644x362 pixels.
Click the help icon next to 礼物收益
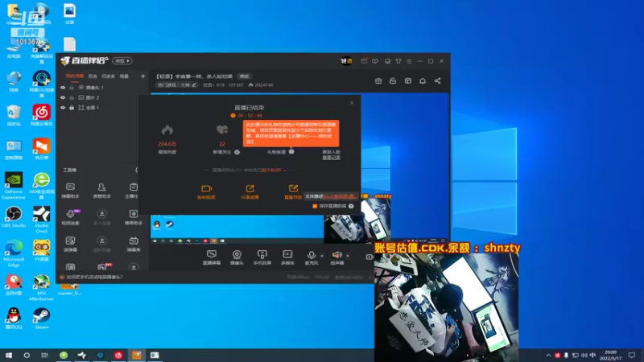(291, 151)
